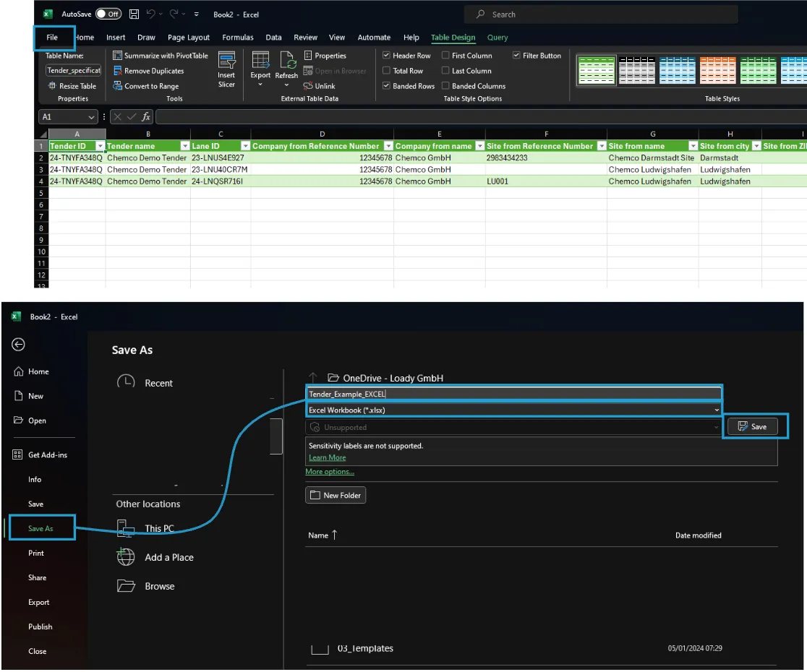Screen dimensions: 807x672
Task: Click Open in backstage sidebar
Action: click(x=30, y=421)
